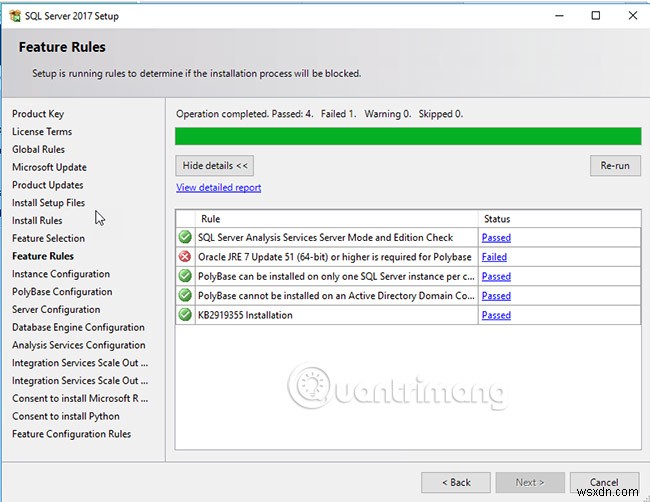Close the SQL Server 2017 Setup window
Screen dimensions: 650x502
pyautogui.click(x=633, y=16)
